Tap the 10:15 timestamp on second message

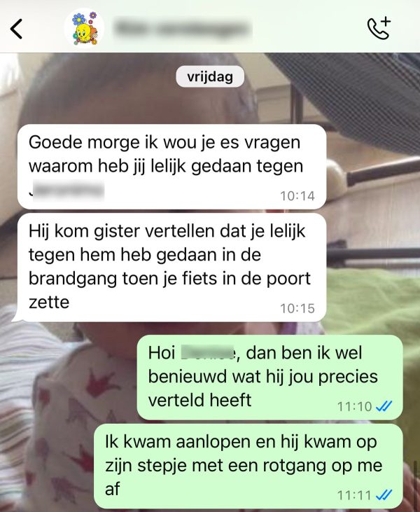coord(297,308)
